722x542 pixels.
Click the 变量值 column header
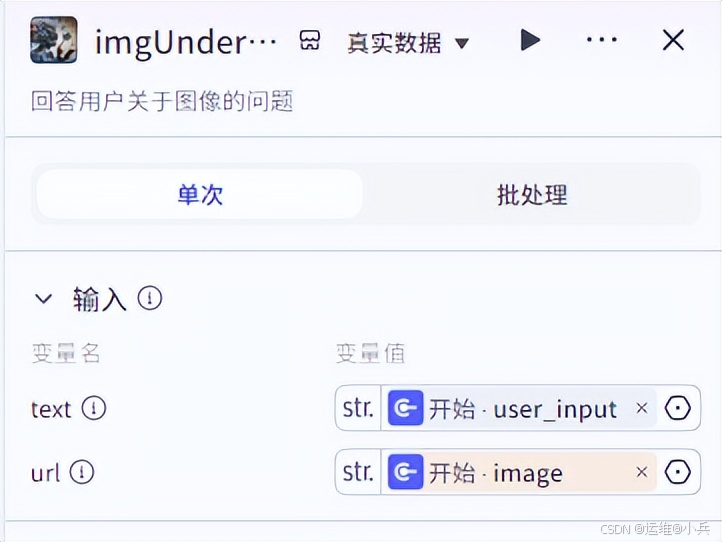coord(370,354)
